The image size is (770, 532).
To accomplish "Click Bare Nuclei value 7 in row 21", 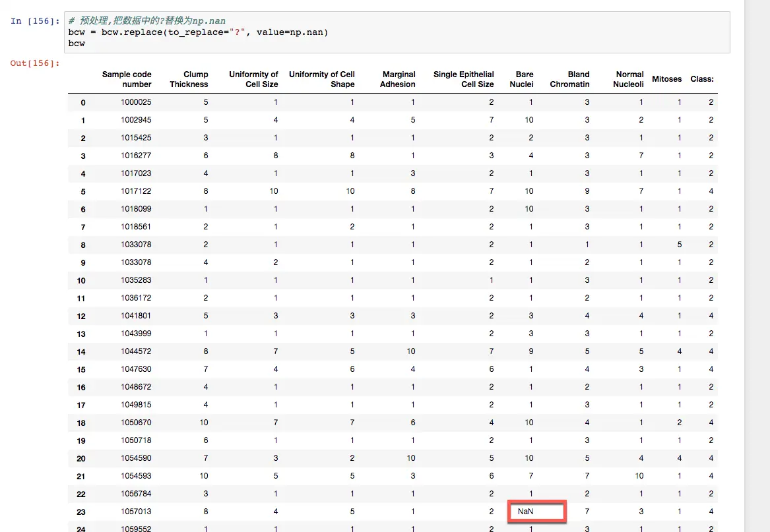I will [x=531, y=475].
